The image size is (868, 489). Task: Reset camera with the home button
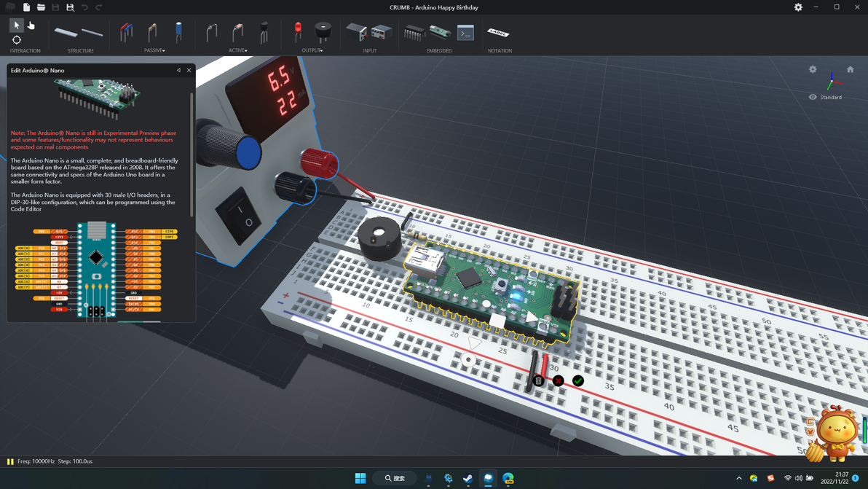850,69
